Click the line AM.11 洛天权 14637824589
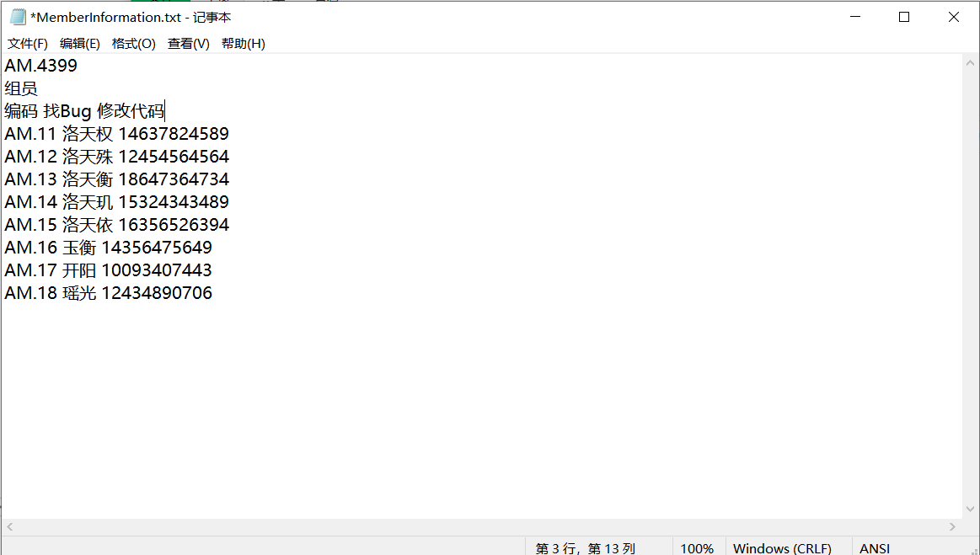980x555 pixels. pos(117,134)
